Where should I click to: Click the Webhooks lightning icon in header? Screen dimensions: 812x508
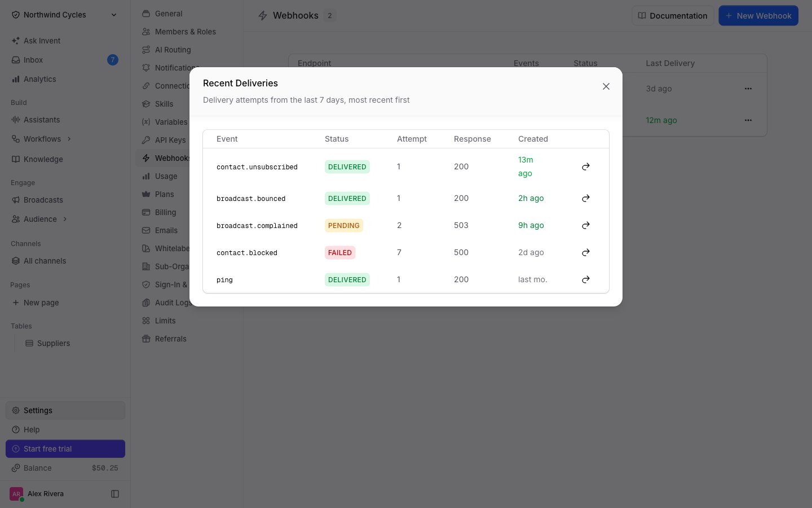262,16
